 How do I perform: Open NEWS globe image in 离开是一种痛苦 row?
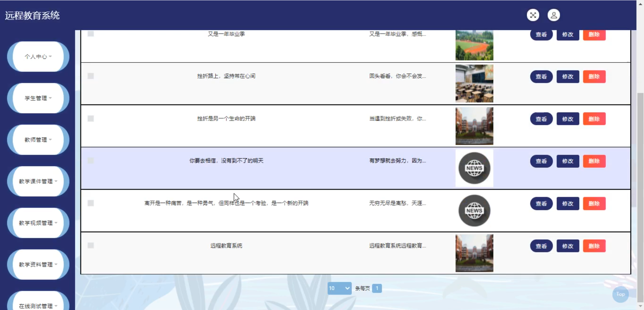[x=474, y=211]
